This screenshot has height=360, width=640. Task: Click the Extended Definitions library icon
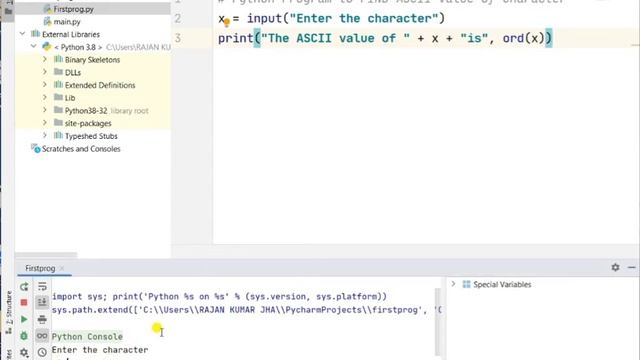tap(58, 85)
